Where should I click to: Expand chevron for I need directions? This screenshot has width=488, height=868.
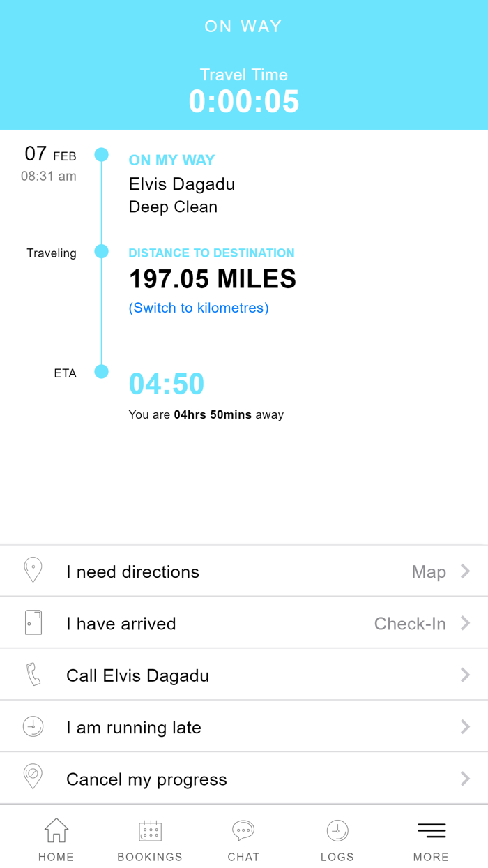point(465,571)
